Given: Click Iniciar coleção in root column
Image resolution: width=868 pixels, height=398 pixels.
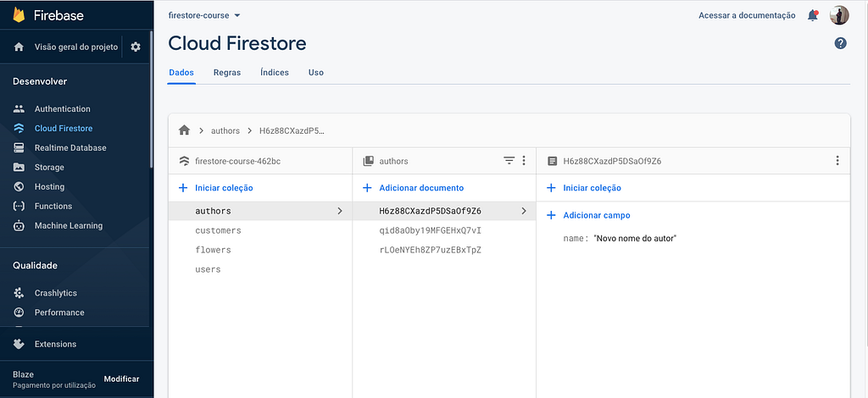Looking at the screenshot, I should click(224, 188).
